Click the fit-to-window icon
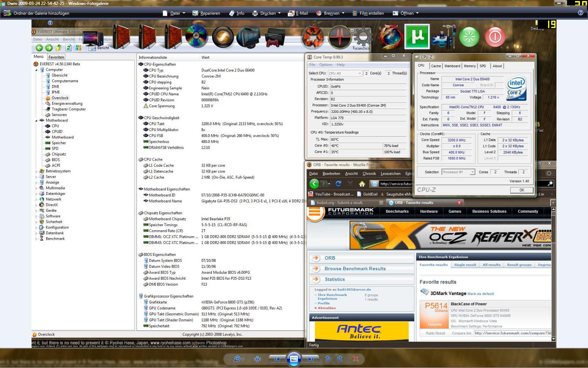The image size is (588, 368). coord(257,359)
